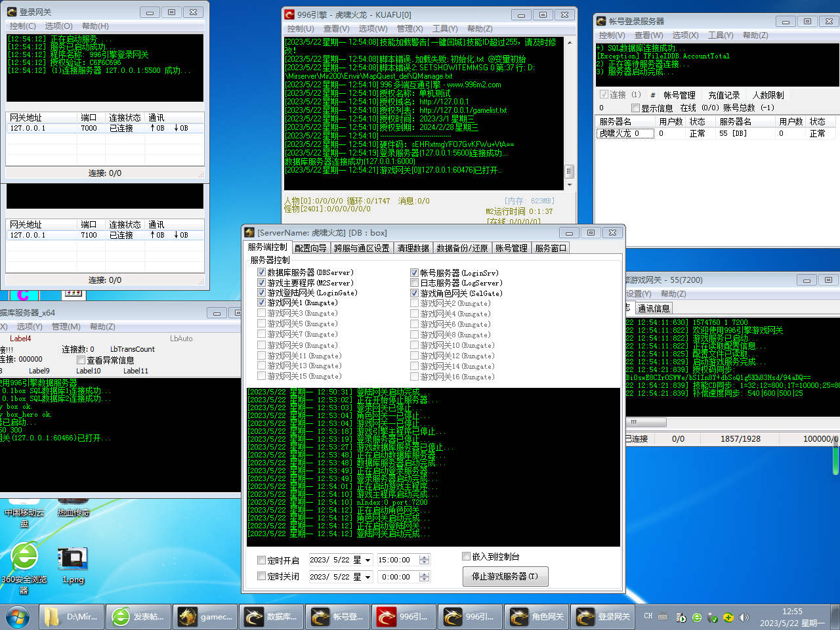The image size is (840, 630).
Task: Uncheck 游戏网关1 (Rungate)
Action: tap(261, 303)
